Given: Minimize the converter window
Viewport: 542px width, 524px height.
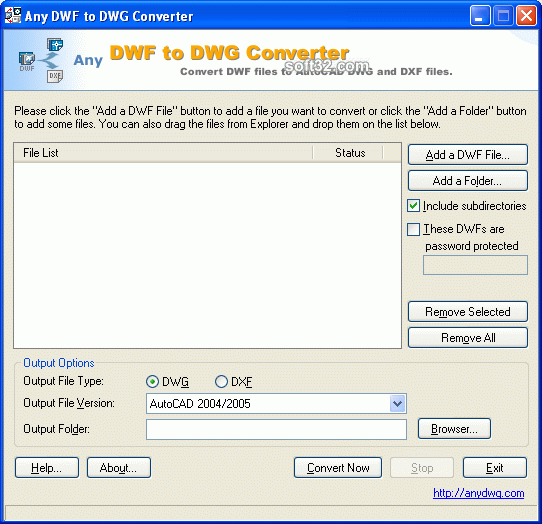Looking at the screenshot, I should pos(480,16).
